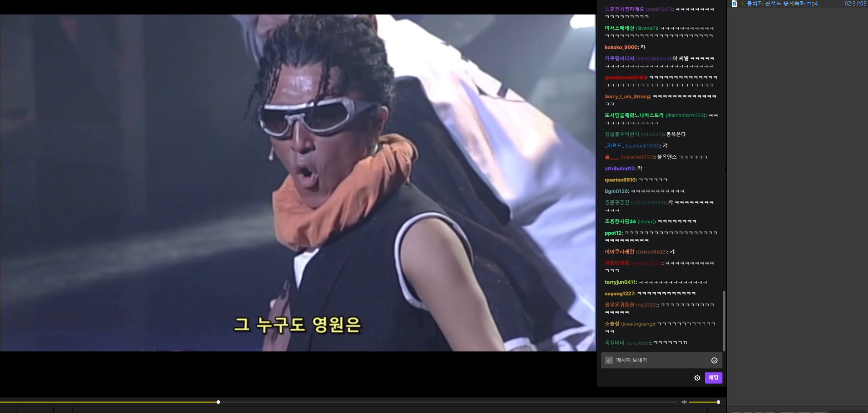
Task: Click username ppot12 in chat
Action: [613, 233]
